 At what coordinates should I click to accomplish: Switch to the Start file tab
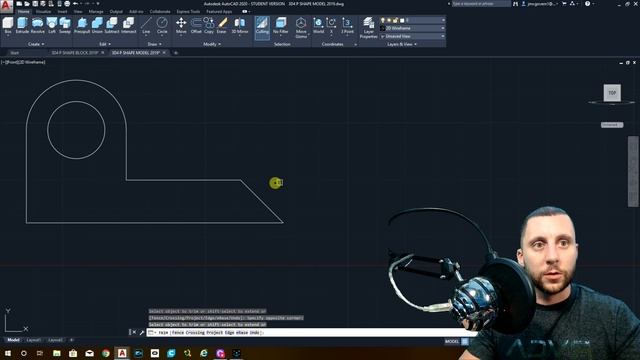pyautogui.click(x=14, y=53)
